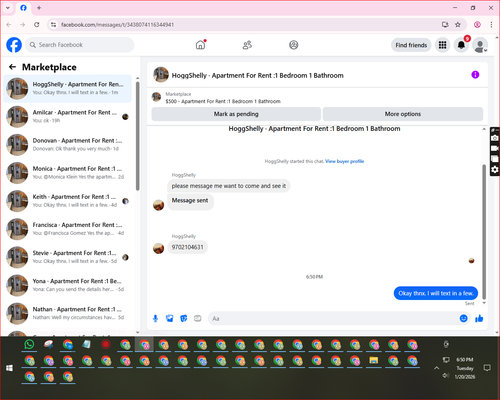Open the Nathan apartment conversation
The width and height of the screenshot is (500, 400).
[68, 313]
